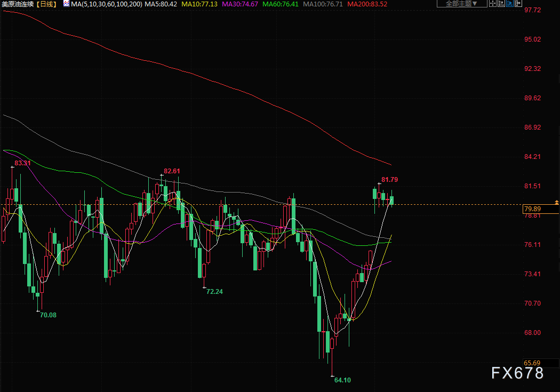
Task: Click the orange arrow marker on price axis
Action: pos(556,203)
